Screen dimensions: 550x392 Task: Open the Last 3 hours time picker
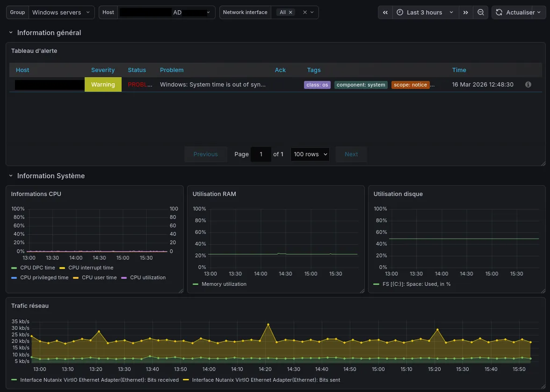click(x=425, y=13)
